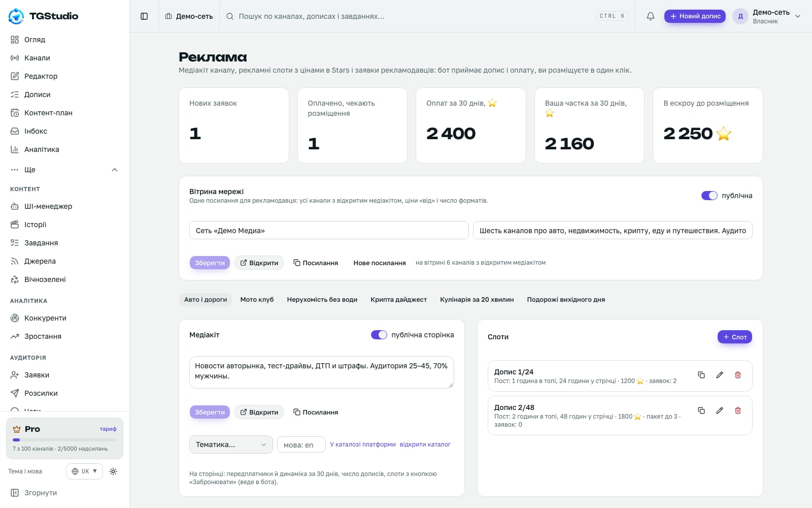Copy the 'Допис 1/24' slot
Image resolution: width=812 pixels, height=508 pixels.
point(701,375)
